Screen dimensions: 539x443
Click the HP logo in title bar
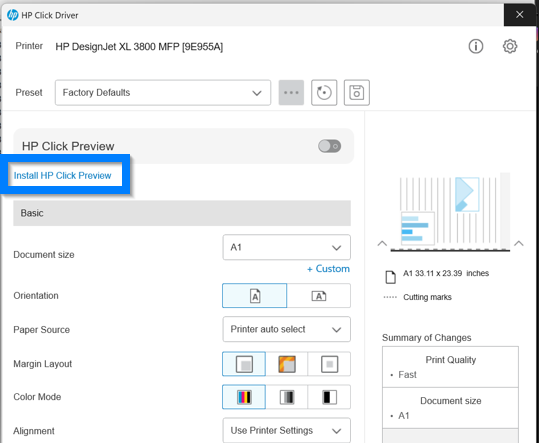13,15
